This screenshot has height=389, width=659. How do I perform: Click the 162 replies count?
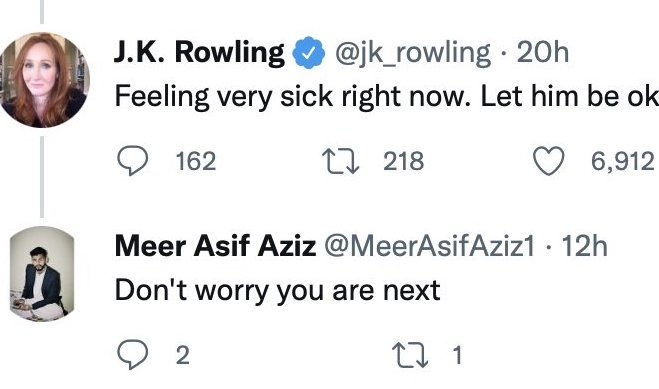click(196, 162)
